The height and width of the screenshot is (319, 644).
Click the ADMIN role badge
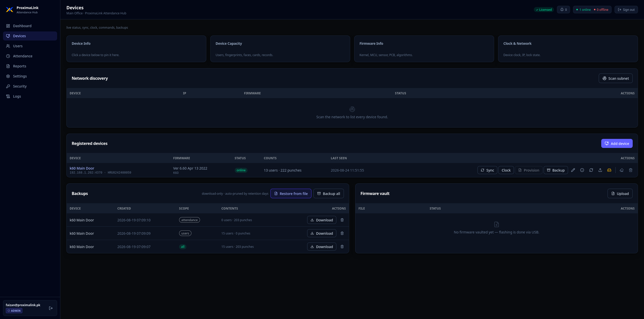point(14,311)
